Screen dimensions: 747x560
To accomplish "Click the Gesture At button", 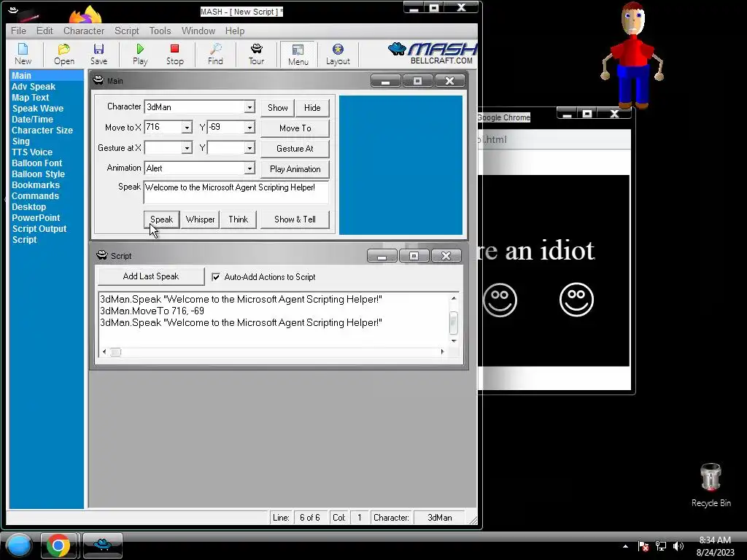I will [295, 149].
